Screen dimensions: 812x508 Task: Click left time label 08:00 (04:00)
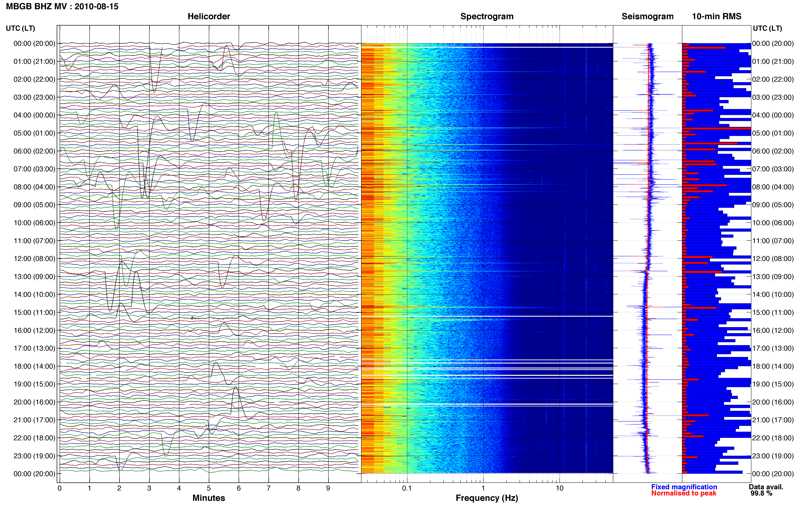click(x=34, y=187)
